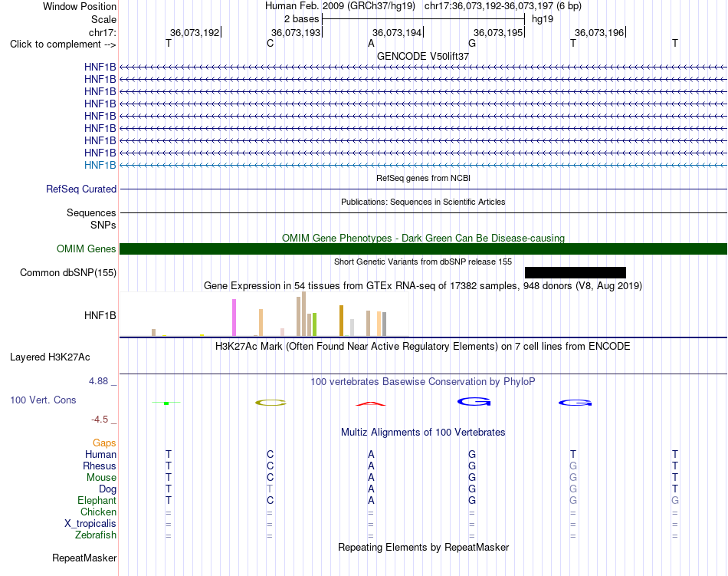Open the H3K27Ac Mark ENCODE track title
The image size is (728, 576).
click(423, 346)
